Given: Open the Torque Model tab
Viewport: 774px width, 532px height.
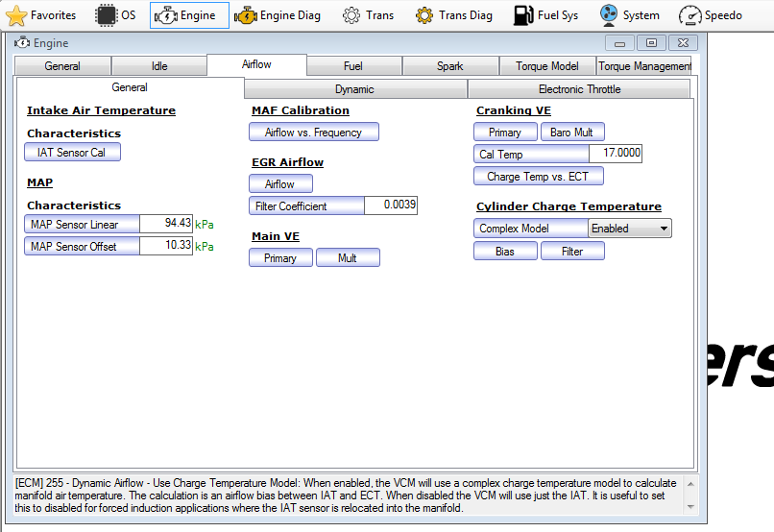Looking at the screenshot, I should click(546, 66).
